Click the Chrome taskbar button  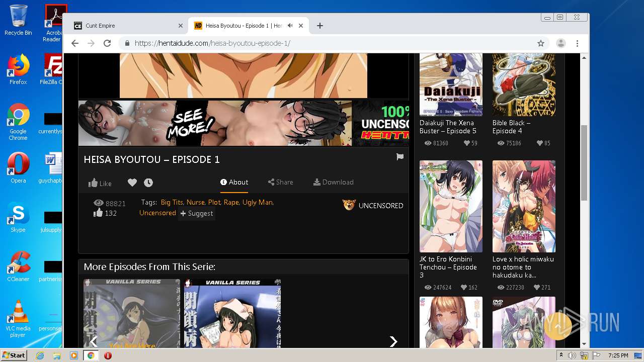coord(91,355)
